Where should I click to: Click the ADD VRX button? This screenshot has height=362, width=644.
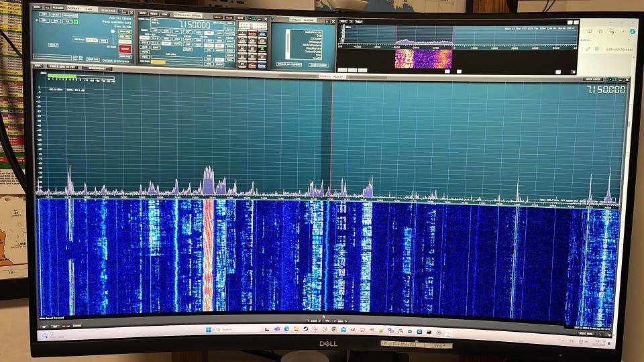(x=125, y=32)
